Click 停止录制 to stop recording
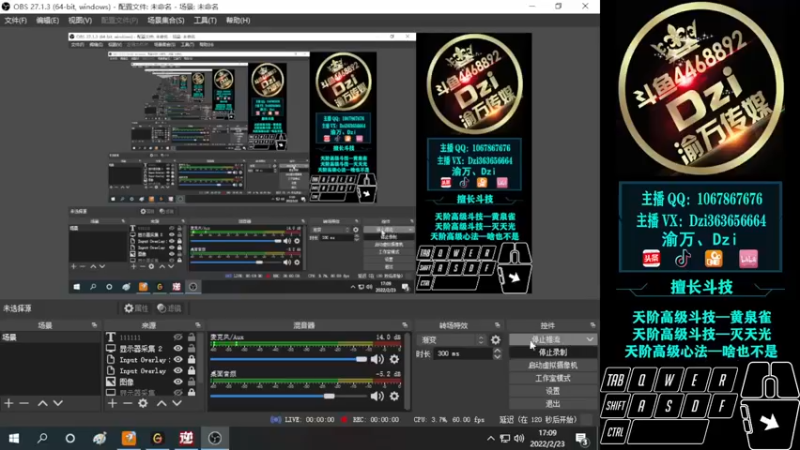This screenshot has height=450, width=800. (x=553, y=352)
